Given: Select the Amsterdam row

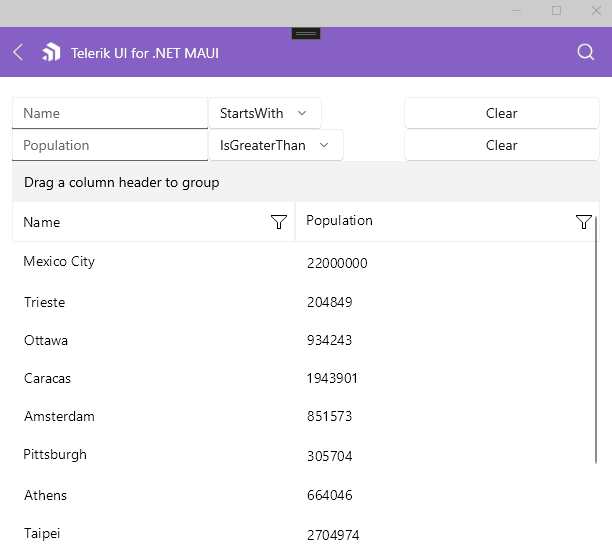Looking at the screenshot, I should click(x=306, y=416).
